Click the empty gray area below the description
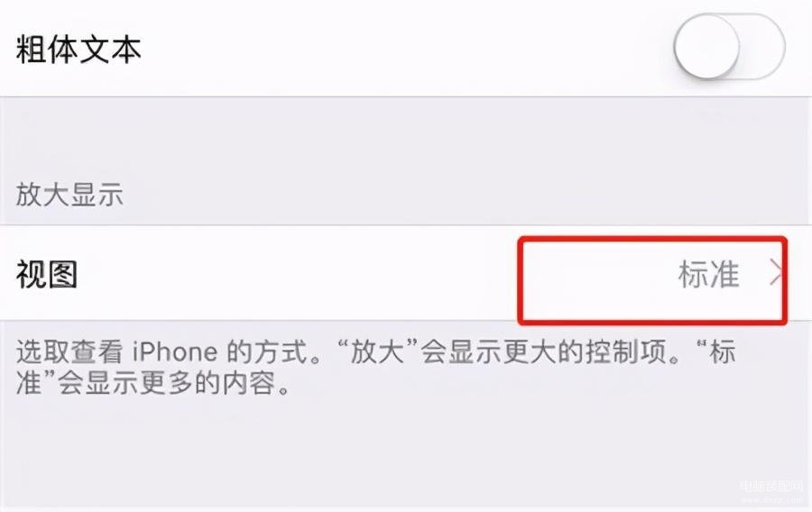 (x=363, y=450)
